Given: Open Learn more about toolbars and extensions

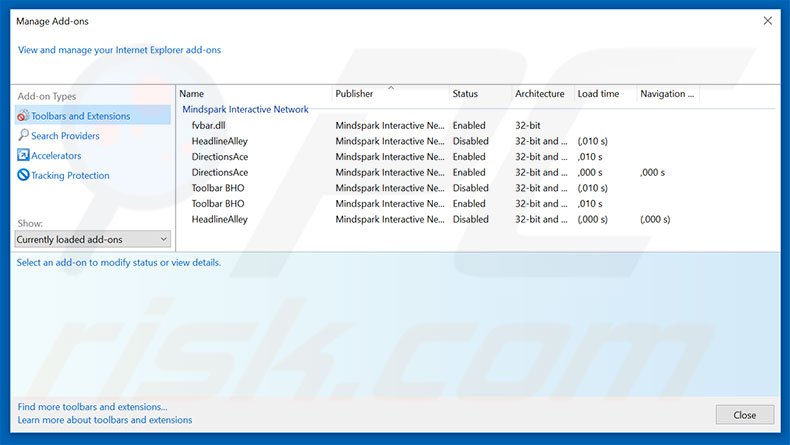Looking at the screenshot, I should (x=105, y=420).
